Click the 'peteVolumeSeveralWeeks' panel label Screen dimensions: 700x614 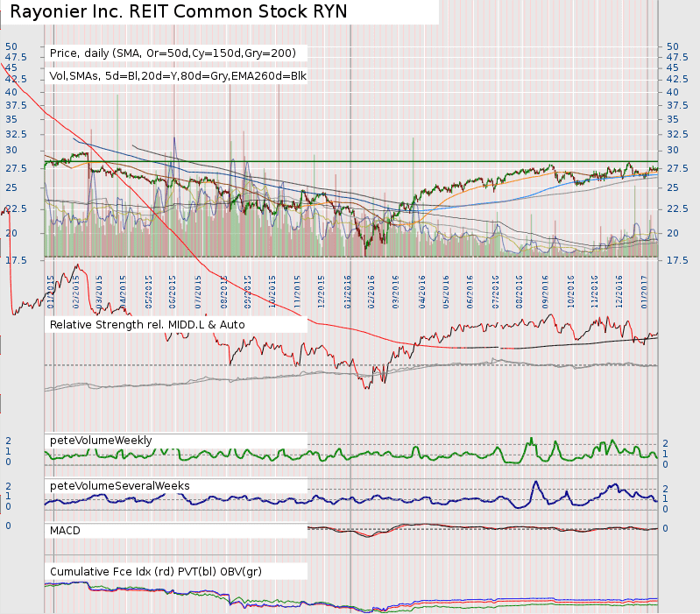coord(120,486)
